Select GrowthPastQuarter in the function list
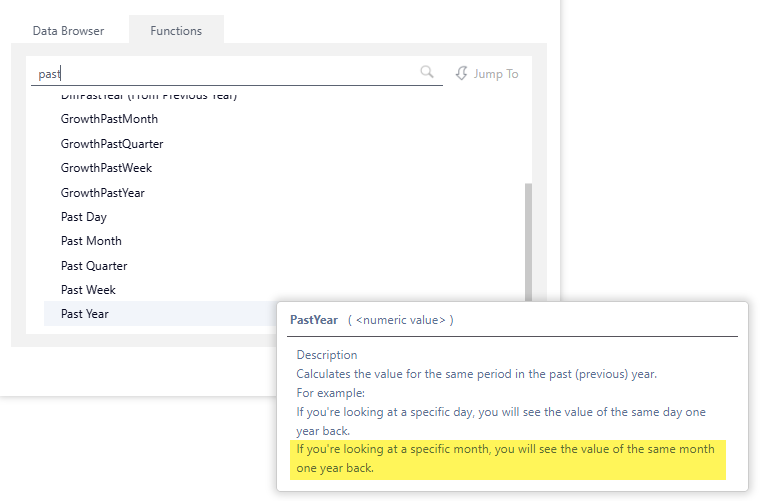 [112, 144]
